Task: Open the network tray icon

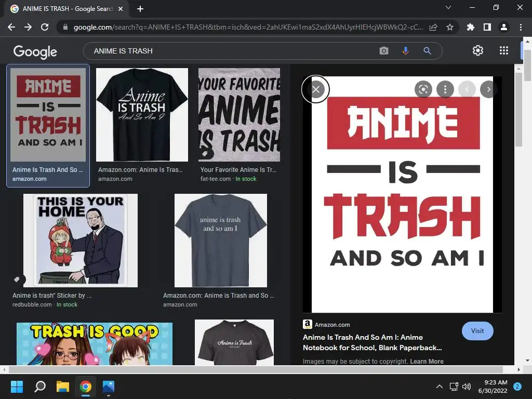Action: coord(454,387)
